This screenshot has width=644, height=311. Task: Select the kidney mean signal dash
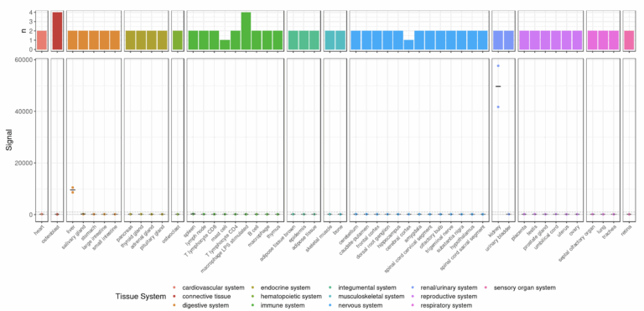pyautogui.click(x=498, y=86)
